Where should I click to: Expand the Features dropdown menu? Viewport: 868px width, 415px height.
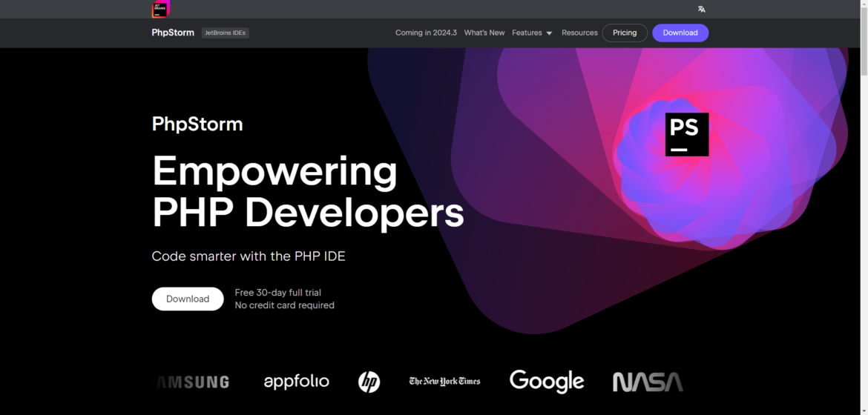click(532, 33)
